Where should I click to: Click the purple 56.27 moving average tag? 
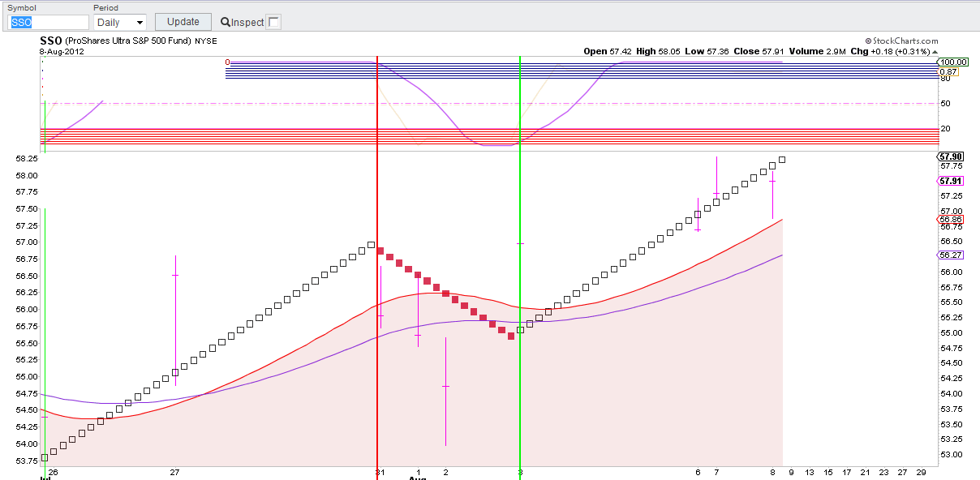pos(951,255)
